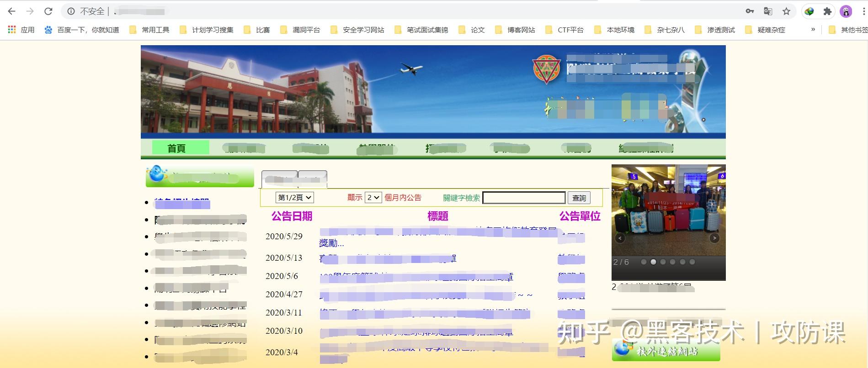Open the announcement dated 2020/3/10
The image size is (868, 368).
click(416, 332)
